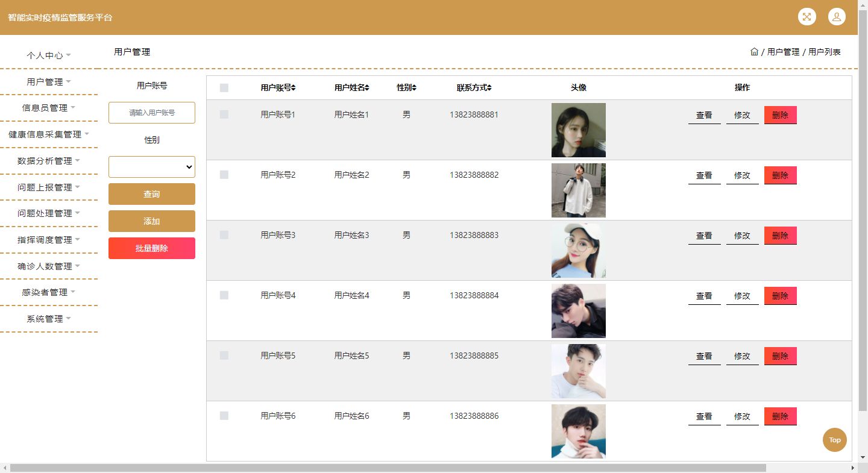Image resolution: width=868 pixels, height=473 pixels.
Task: Expand the 问题上报管理 sidebar menu
Action: [x=49, y=187]
